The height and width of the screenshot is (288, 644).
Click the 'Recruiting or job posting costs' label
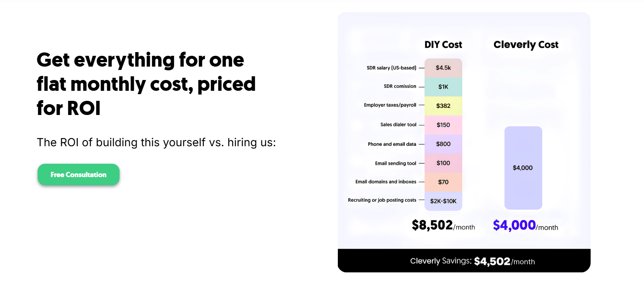point(382,200)
